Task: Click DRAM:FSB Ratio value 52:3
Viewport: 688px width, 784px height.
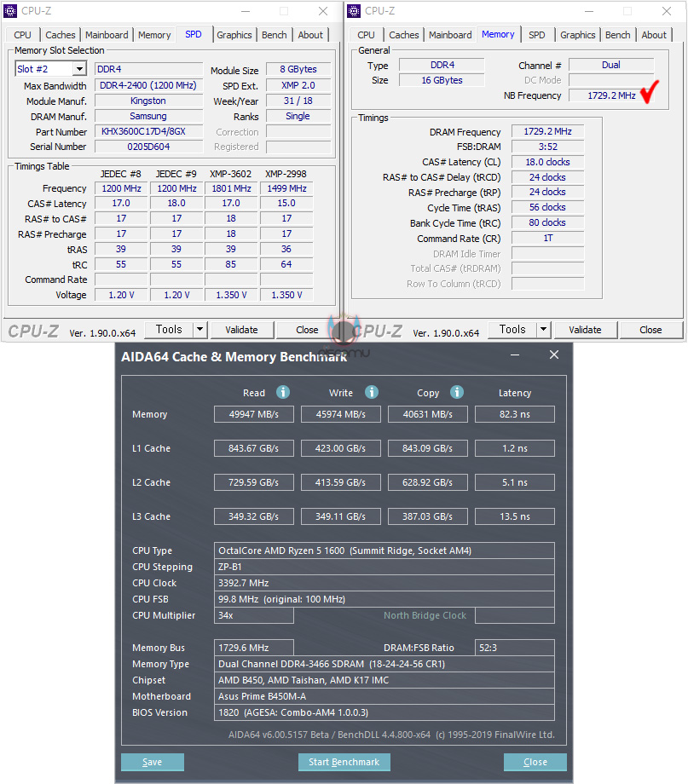Action: point(515,648)
